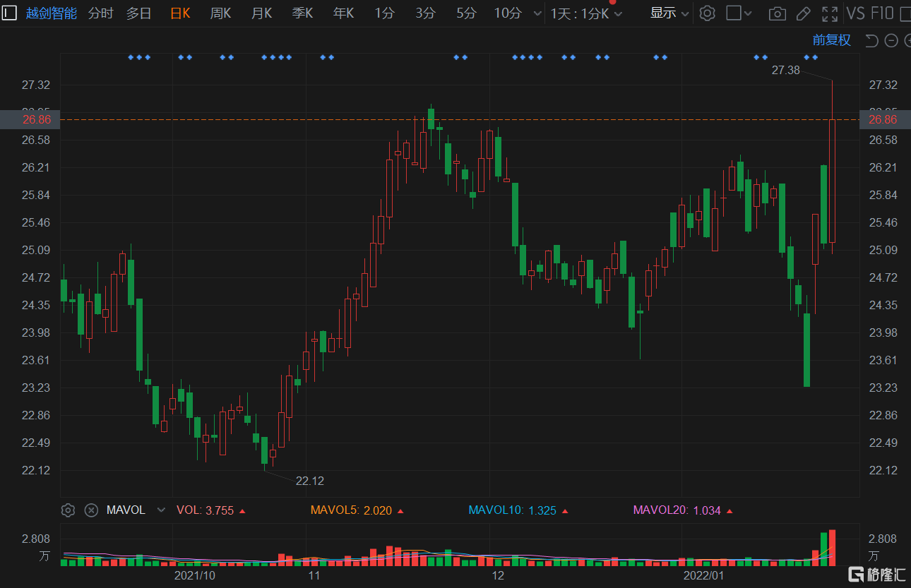Click the 27.38 high price annotation
Viewport: 911px width, 588px height.
[785, 70]
